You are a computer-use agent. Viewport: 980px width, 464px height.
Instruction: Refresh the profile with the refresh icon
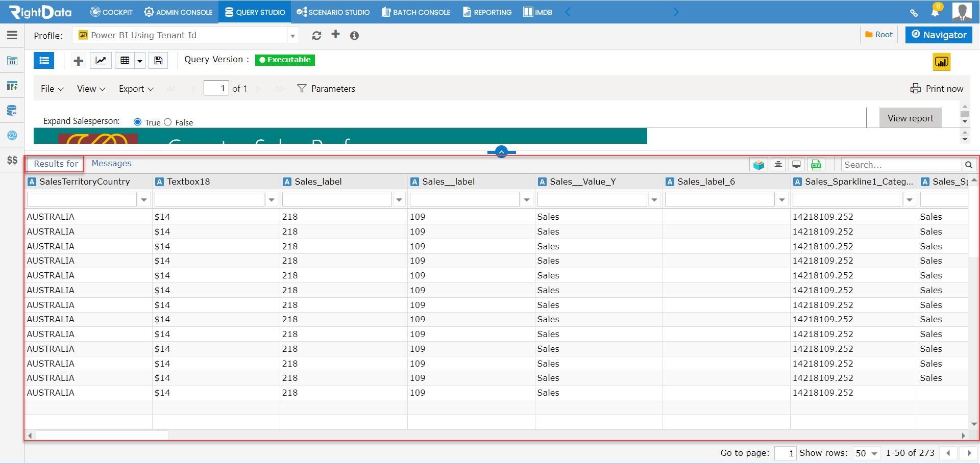pyautogui.click(x=316, y=35)
